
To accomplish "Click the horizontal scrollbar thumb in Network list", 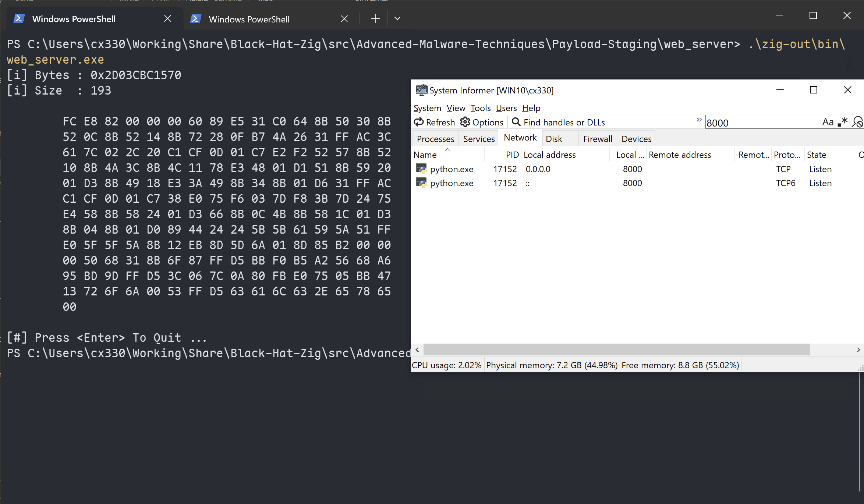I will tap(616, 349).
